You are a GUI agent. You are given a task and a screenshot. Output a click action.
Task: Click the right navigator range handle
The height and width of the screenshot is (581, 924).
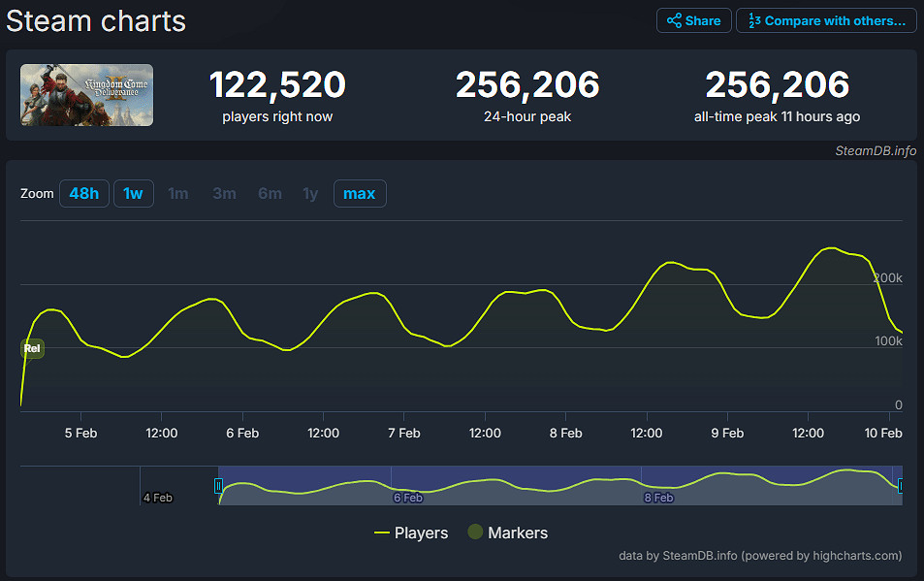[901, 486]
